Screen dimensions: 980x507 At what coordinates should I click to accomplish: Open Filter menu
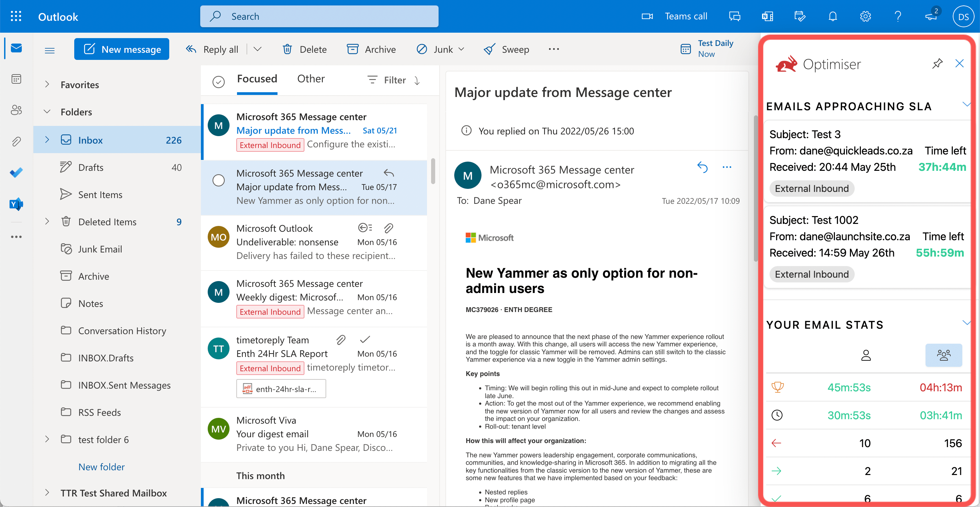pyautogui.click(x=387, y=80)
